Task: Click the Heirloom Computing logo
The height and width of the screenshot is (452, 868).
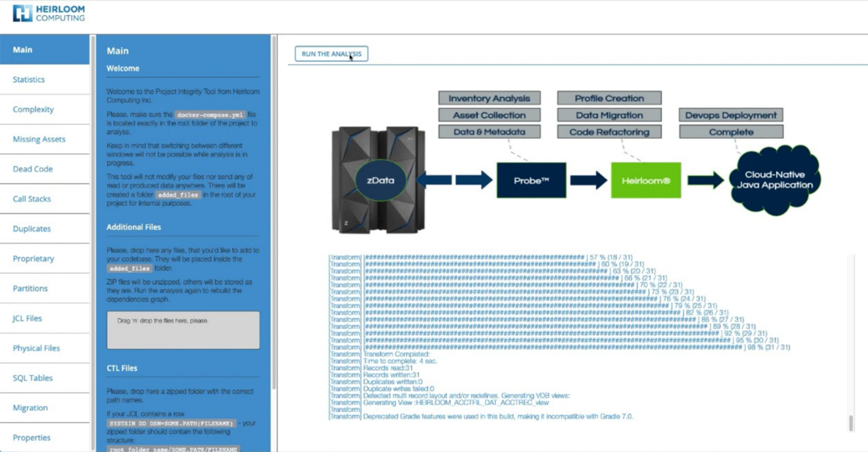Action: (49, 13)
